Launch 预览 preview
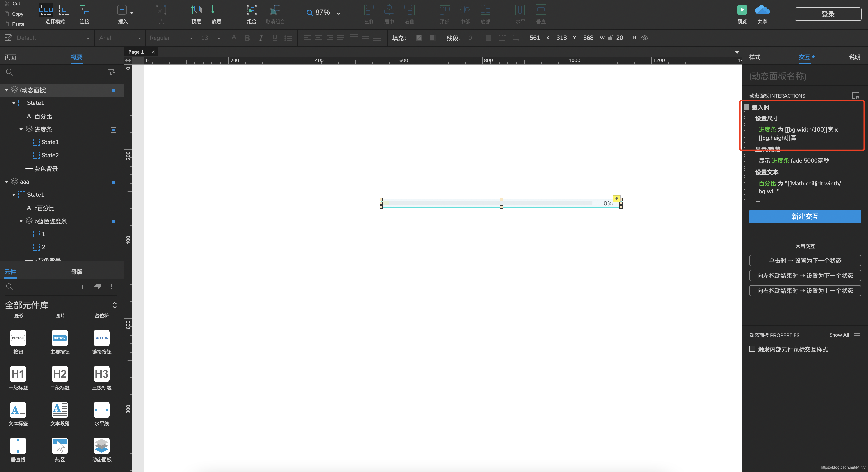This screenshot has height=472, width=868. click(x=742, y=10)
